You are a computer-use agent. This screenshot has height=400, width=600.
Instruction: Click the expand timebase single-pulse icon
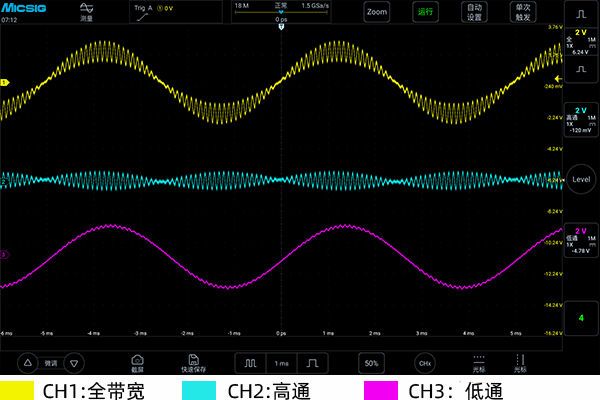[313, 363]
